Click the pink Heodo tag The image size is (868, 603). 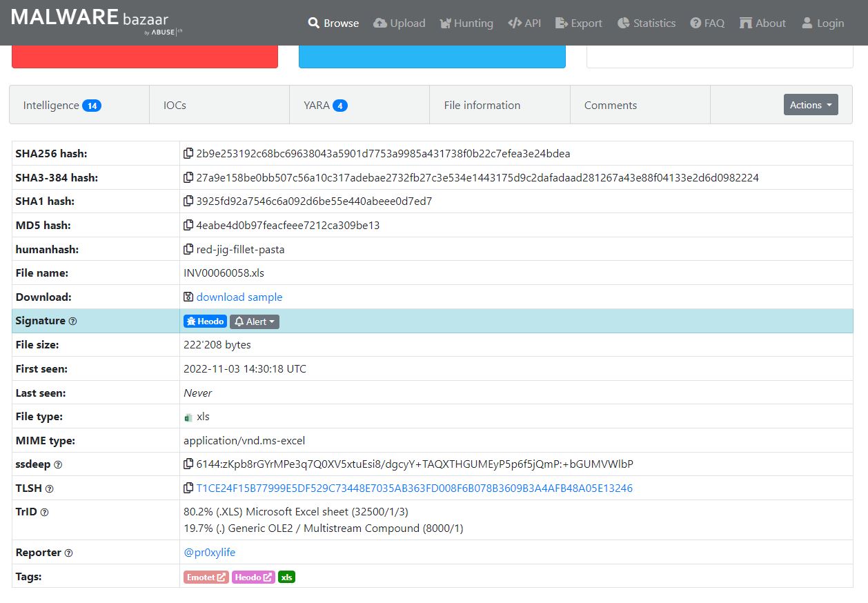click(x=253, y=577)
